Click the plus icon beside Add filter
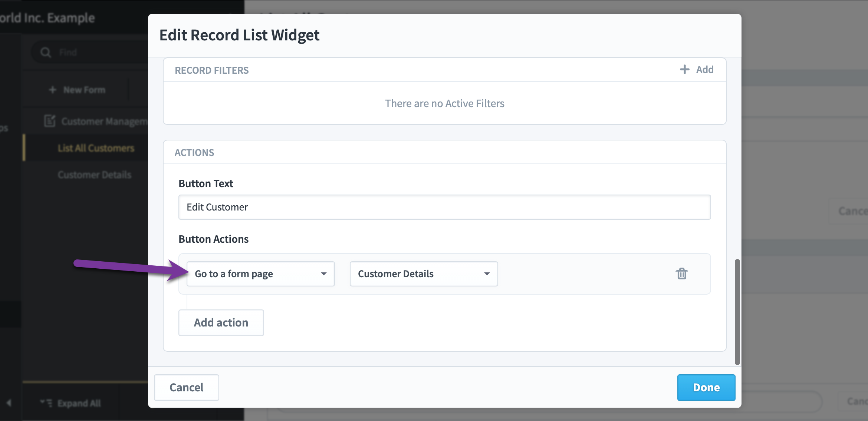The image size is (868, 421). [x=684, y=69]
